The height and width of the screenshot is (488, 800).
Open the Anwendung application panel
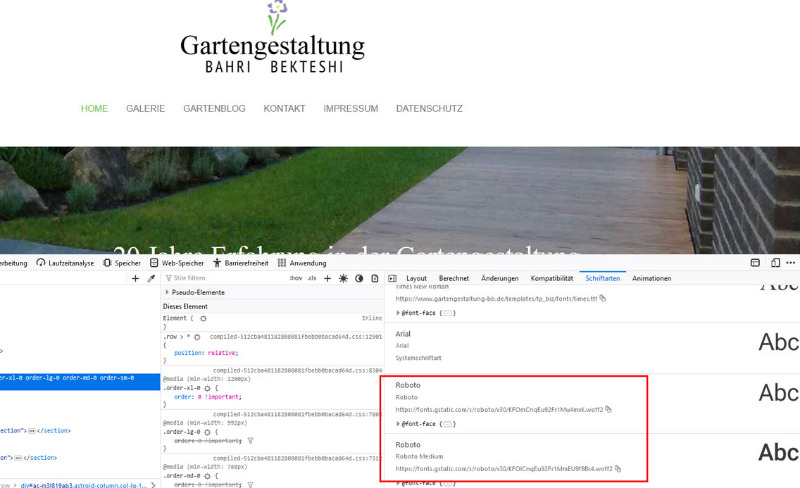point(302,263)
